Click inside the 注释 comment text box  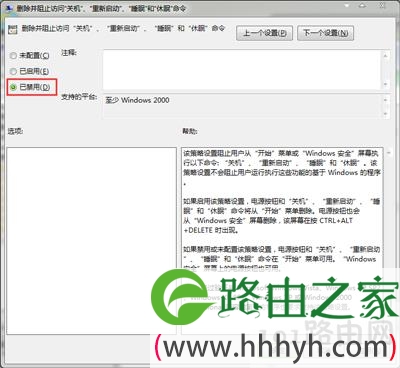(x=241, y=70)
